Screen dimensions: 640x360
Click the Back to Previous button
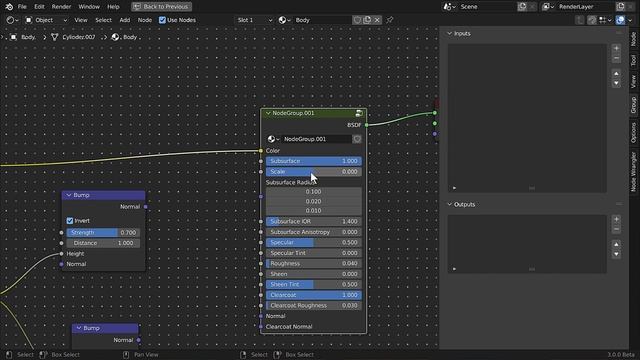point(162,7)
